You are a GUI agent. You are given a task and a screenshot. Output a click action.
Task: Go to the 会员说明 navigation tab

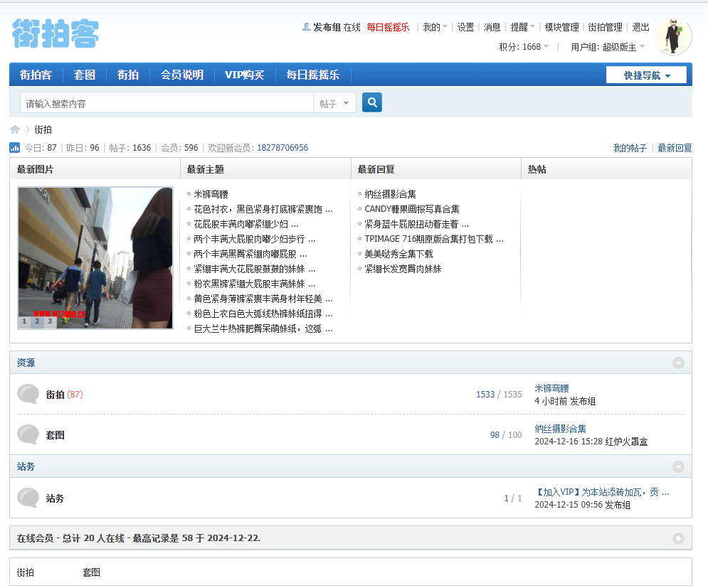pos(181,75)
